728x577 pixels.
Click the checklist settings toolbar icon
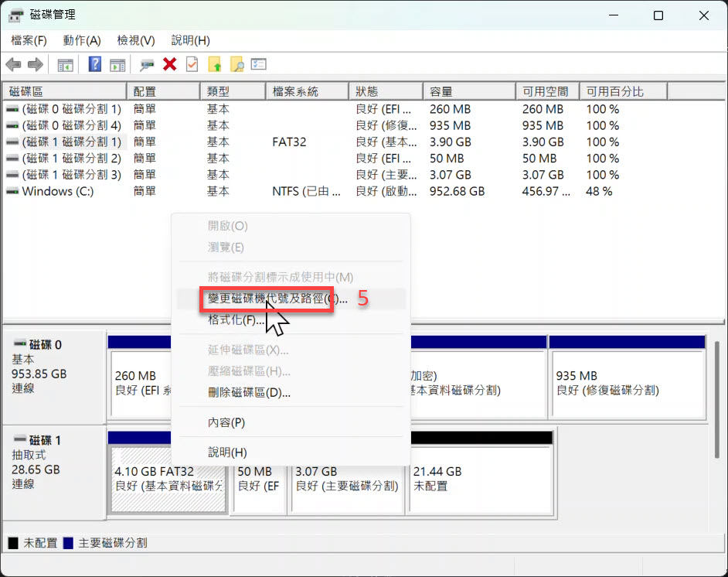[259, 65]
